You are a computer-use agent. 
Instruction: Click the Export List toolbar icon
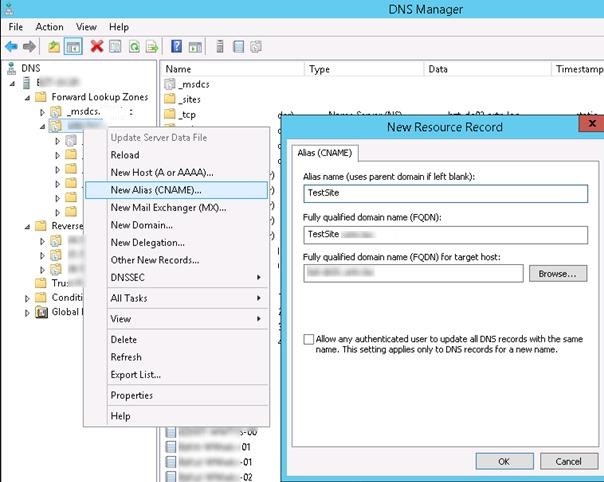(152, 46)
